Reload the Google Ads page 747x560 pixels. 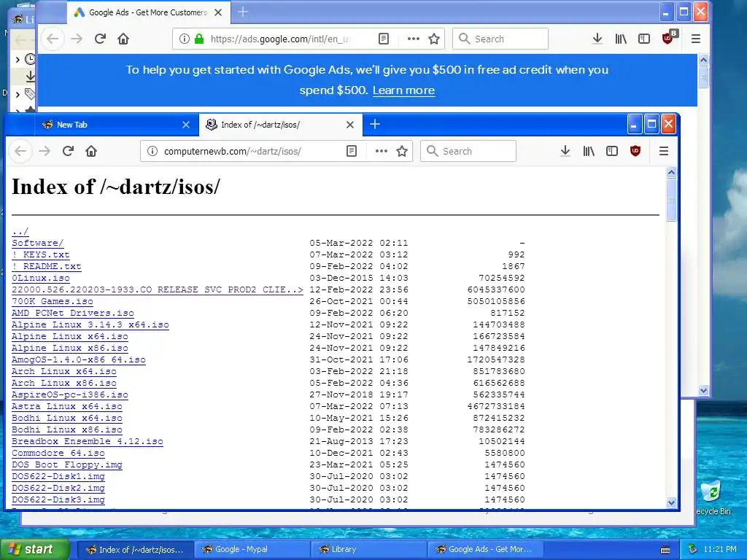coord(100,39)
